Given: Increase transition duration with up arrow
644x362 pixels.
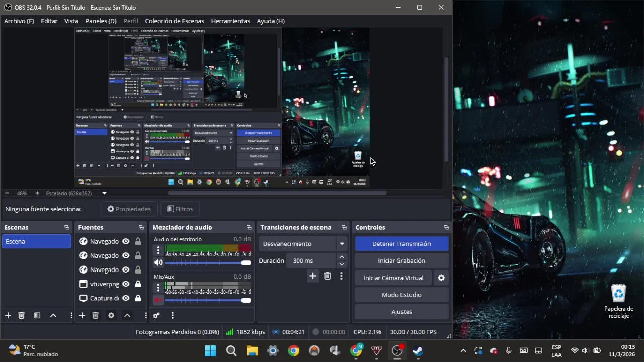Looking at the screenshot, I should pyautogui.click(x=342, y=257).
